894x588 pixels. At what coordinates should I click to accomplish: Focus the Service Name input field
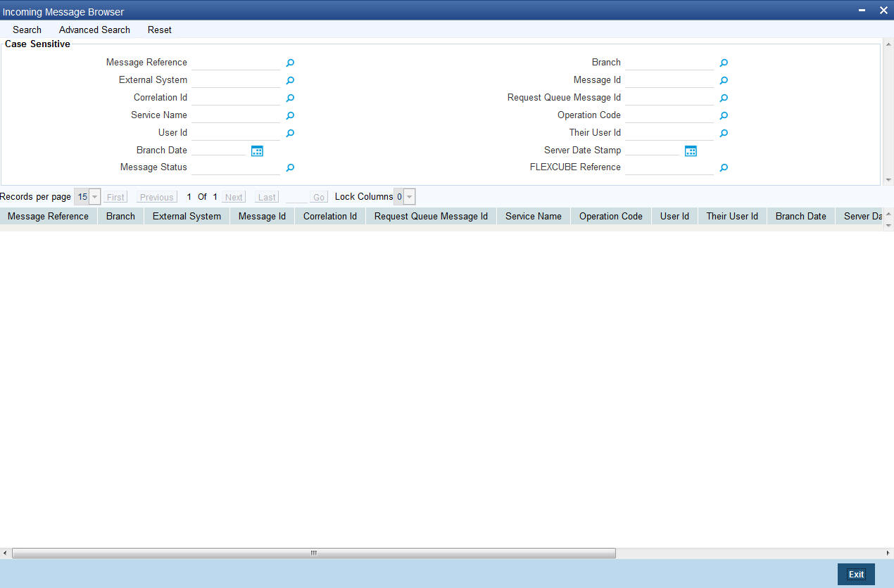[x=236, y=115]
